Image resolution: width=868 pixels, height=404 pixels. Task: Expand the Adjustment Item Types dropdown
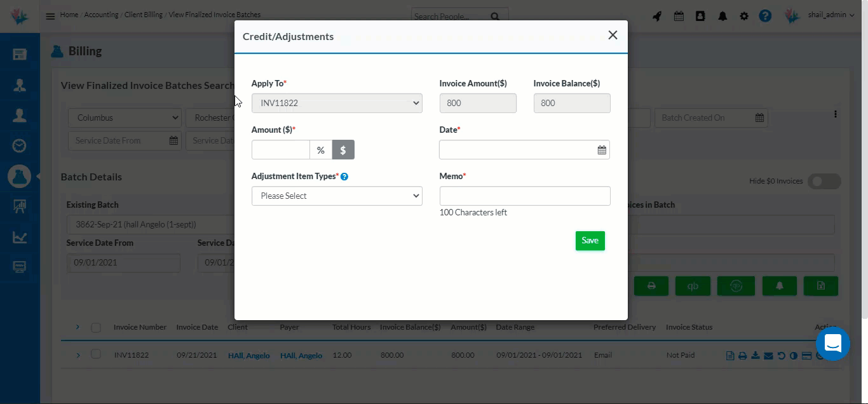(x=337, y=196)
